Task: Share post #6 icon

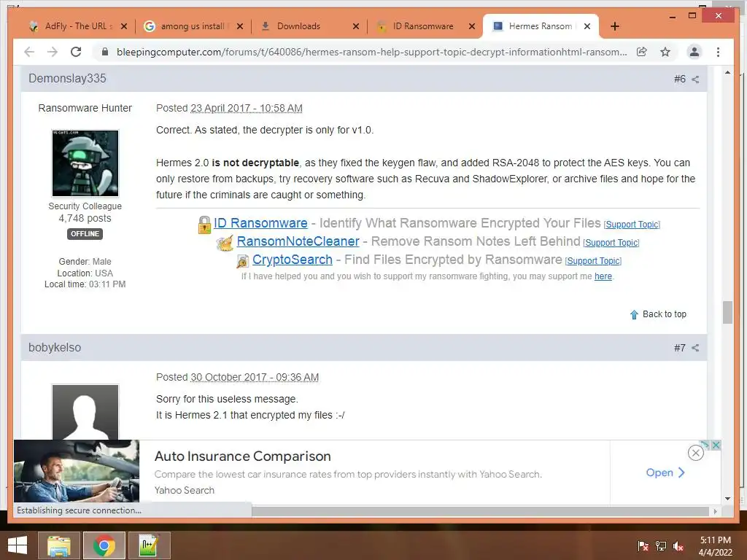Action: 695,79
